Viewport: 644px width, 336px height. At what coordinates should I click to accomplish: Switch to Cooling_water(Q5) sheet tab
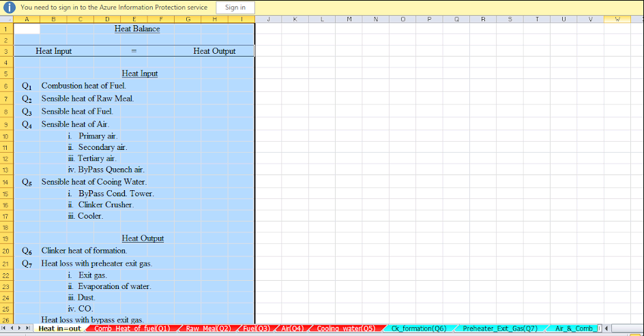(346, 329)
